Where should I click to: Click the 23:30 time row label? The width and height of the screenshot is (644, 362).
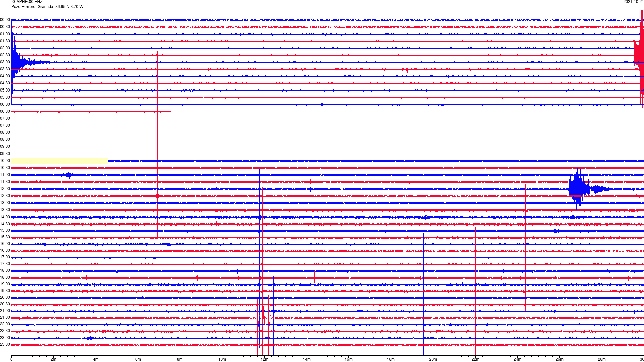pos(5,344)
